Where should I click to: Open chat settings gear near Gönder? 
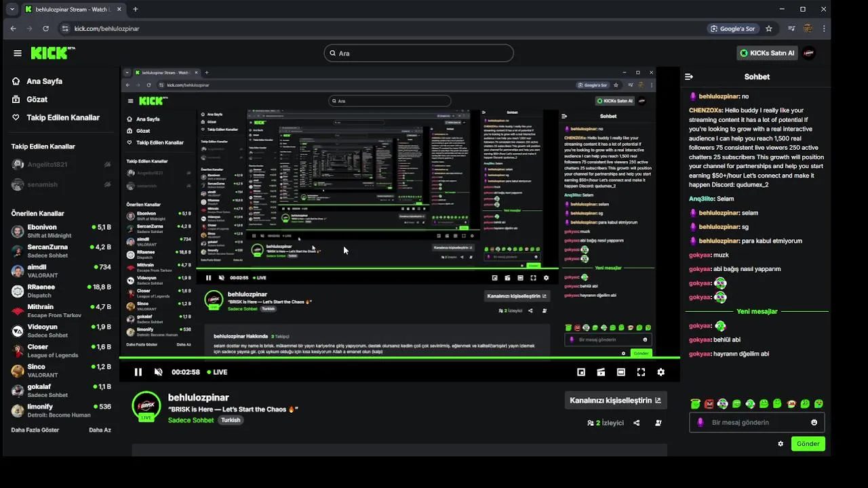781,444
